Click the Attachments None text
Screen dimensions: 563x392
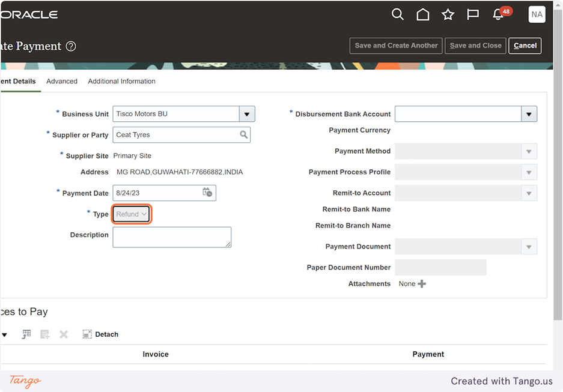tap(407, 284)
